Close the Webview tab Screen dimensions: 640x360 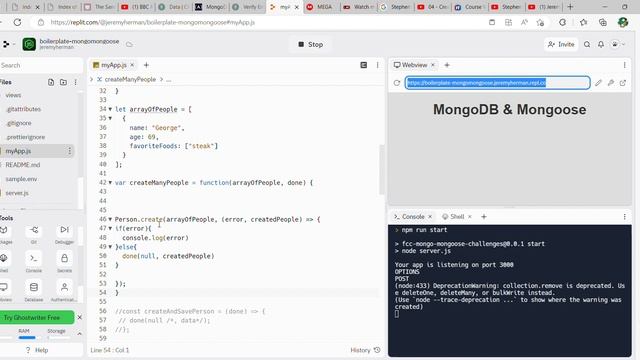tap(433, 65)
